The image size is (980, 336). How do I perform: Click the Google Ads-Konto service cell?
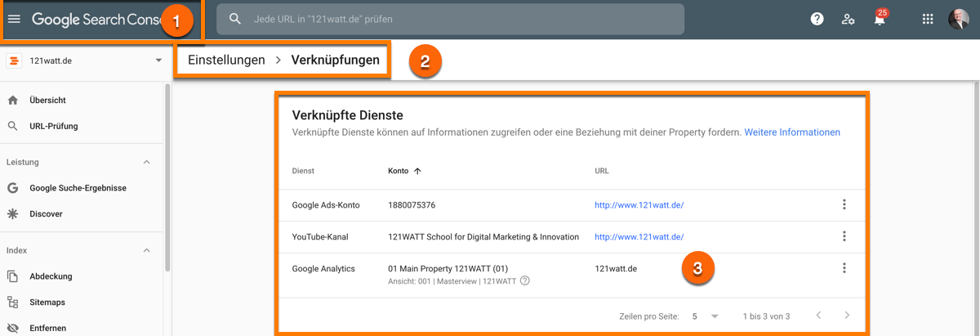tap(326, 205)
